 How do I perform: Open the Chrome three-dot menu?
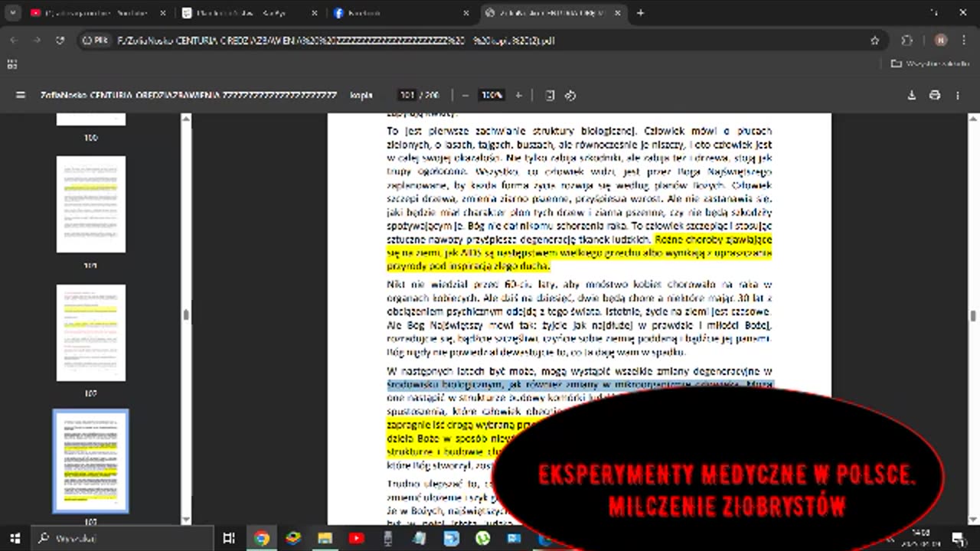click(964, 41)
